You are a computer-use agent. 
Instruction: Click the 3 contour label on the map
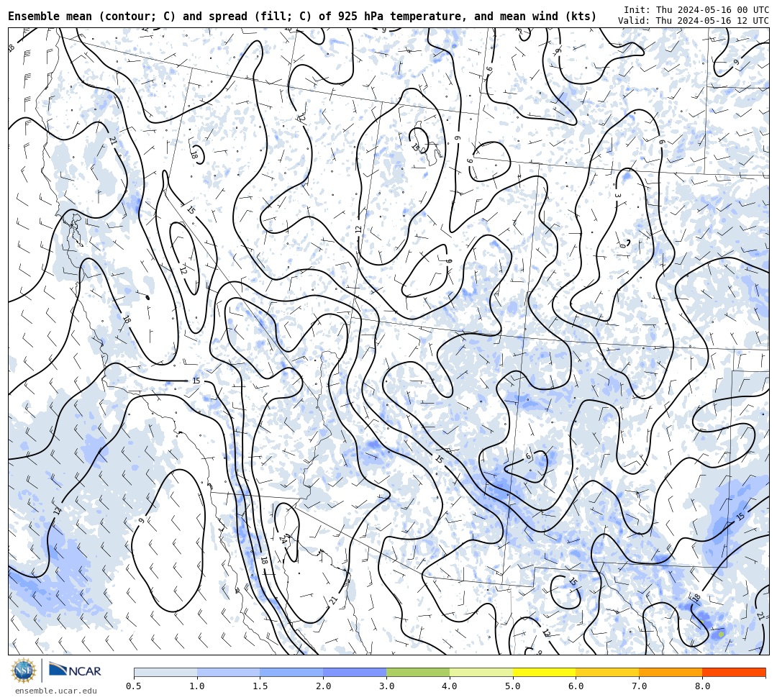(617, 195)
